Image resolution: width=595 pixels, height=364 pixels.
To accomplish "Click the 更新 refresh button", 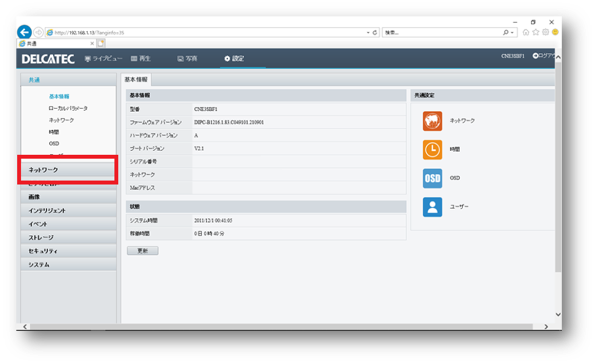I will tap(143, 251).
